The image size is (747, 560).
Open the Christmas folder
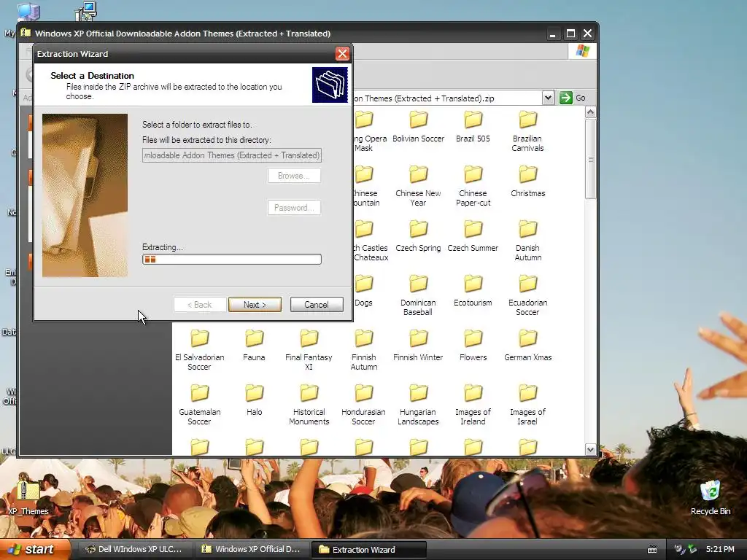pyautogui.click(x=528, y=182)
